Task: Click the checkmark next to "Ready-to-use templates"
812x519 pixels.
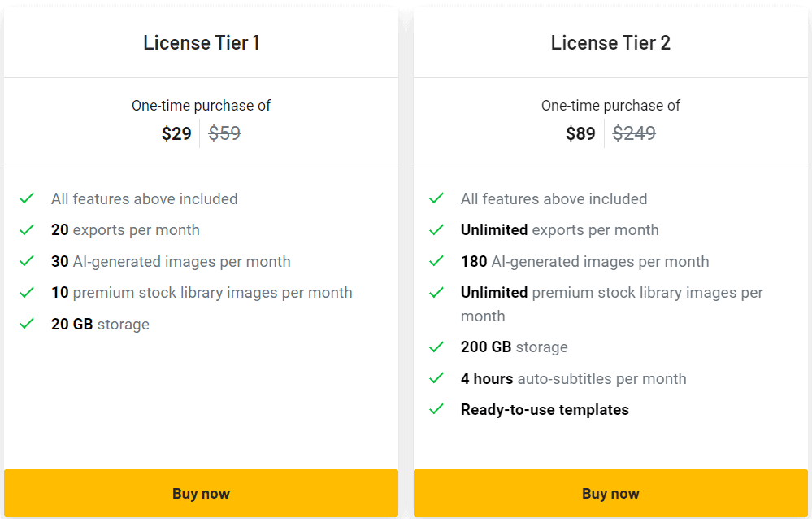Action: click(x=436, y=410)
